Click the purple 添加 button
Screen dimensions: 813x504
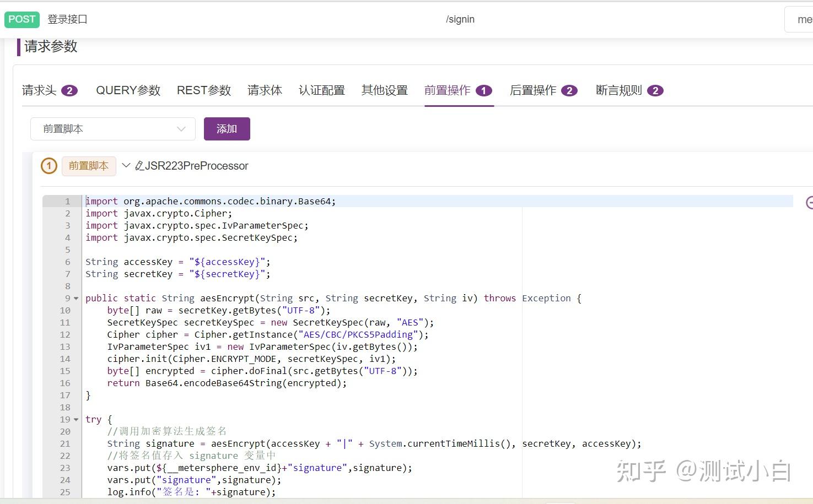(x=227, y=128)
